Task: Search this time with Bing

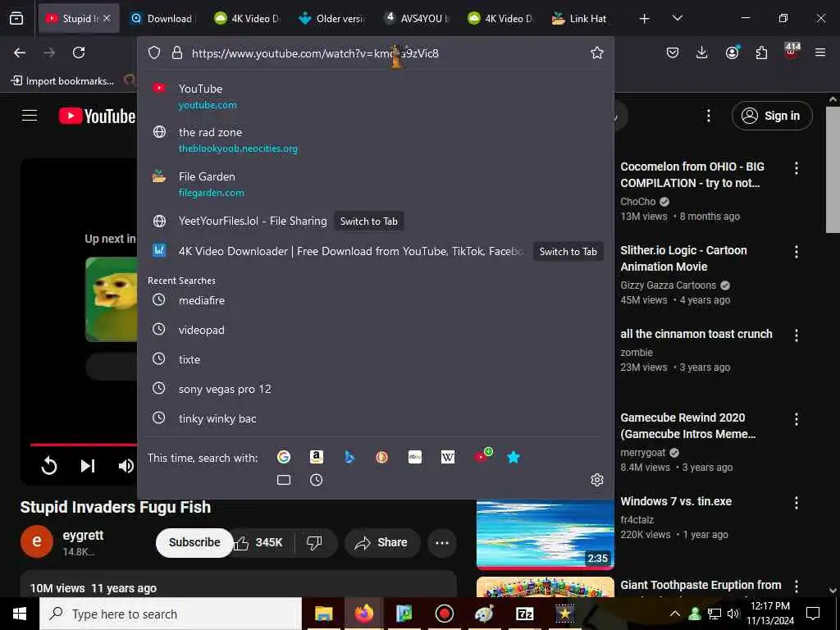Action: 349,457
